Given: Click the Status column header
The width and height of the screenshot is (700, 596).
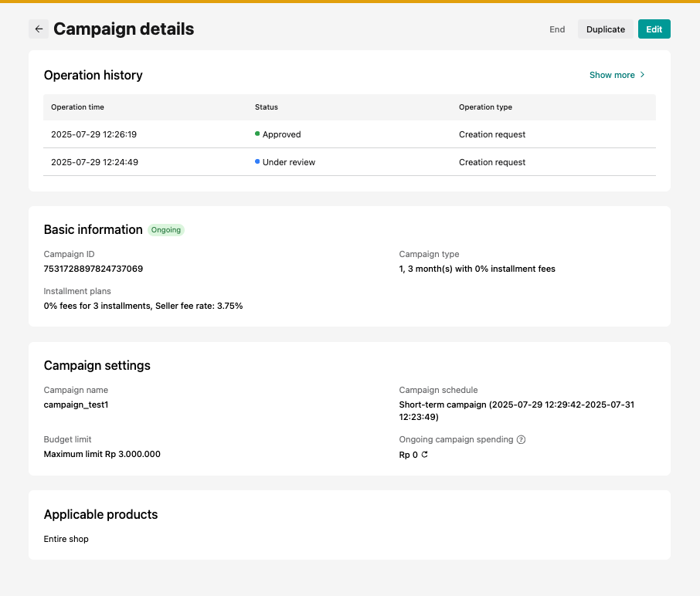Looking at the screenshot, I should [267, 107].
